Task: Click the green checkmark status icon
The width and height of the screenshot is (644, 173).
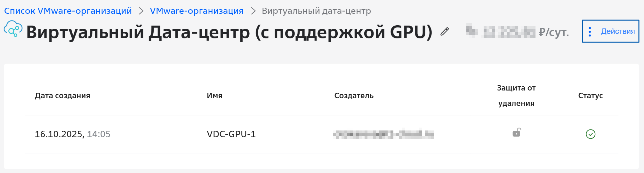Action: point(591,134)
